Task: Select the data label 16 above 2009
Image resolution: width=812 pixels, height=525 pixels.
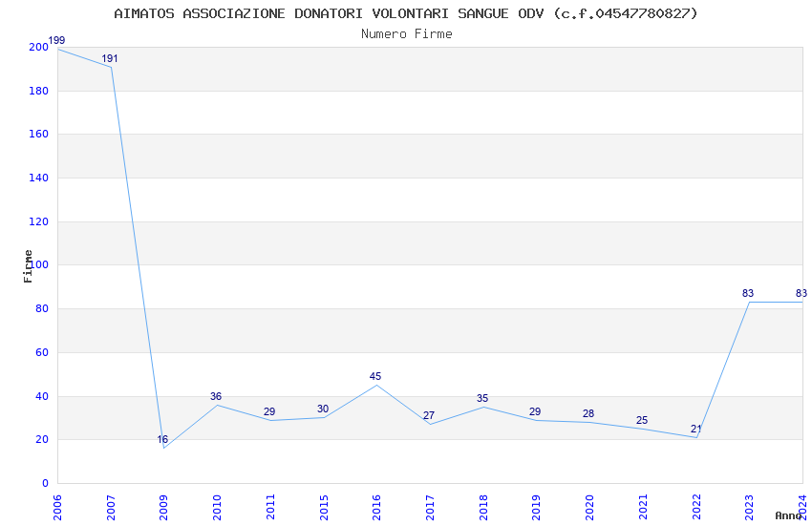Action: (162, 440)
